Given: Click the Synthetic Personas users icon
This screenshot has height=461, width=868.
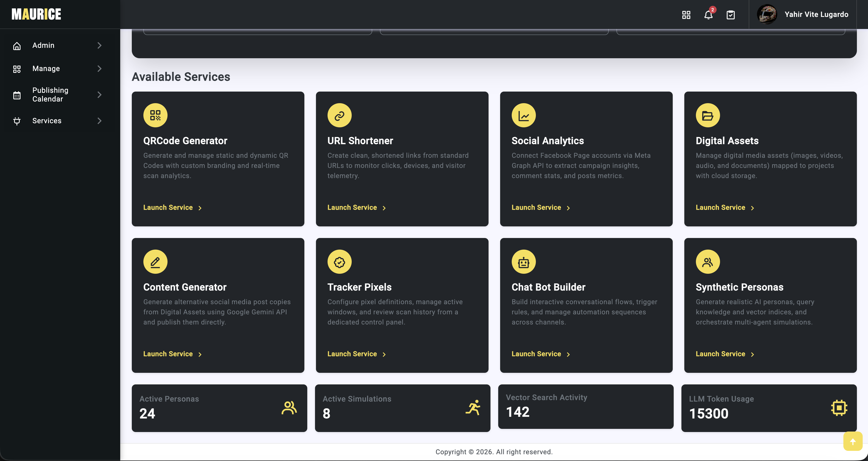Looking at the screenshot, I should pos(708,262).
